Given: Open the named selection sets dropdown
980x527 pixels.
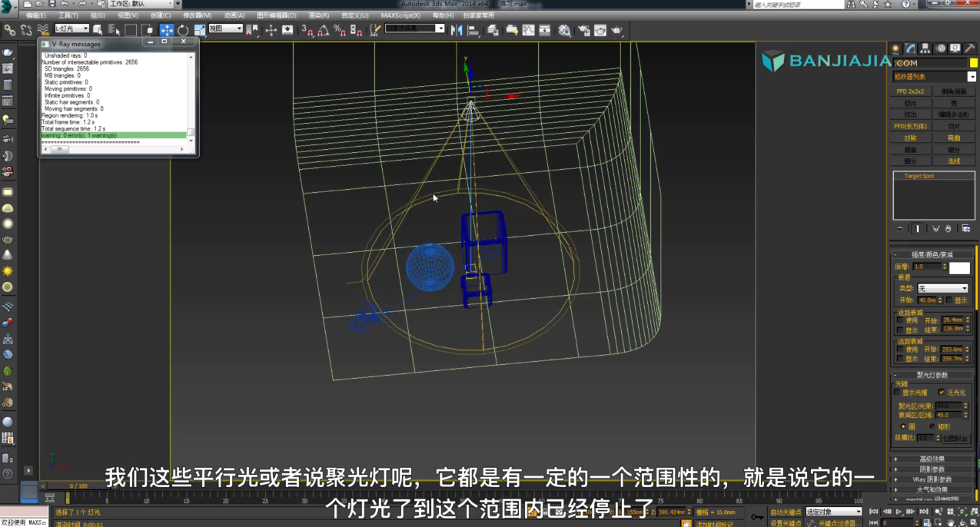Looking at the screenshot, I should pyautogui.click(x=415, y=29).
